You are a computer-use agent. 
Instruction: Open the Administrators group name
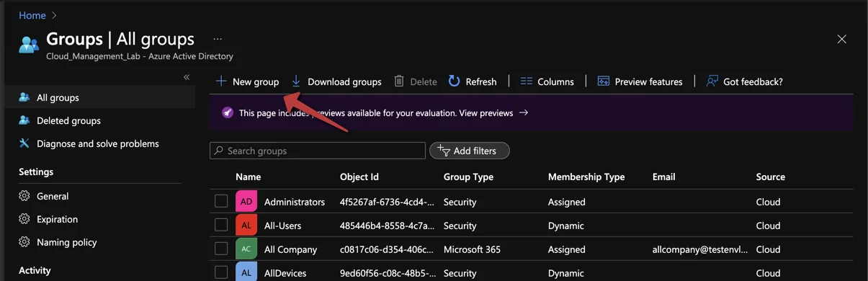coord(295,202)
